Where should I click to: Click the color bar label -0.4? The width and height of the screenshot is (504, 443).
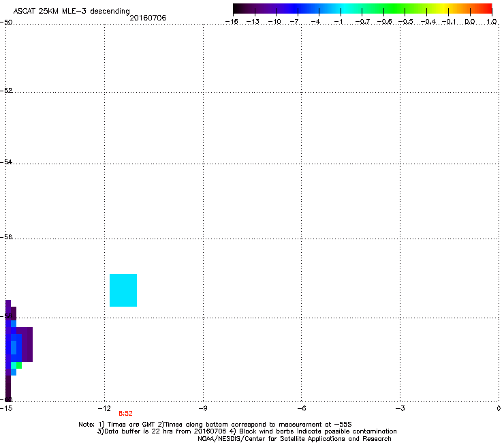pyautogui.click(x=428, y=22)
